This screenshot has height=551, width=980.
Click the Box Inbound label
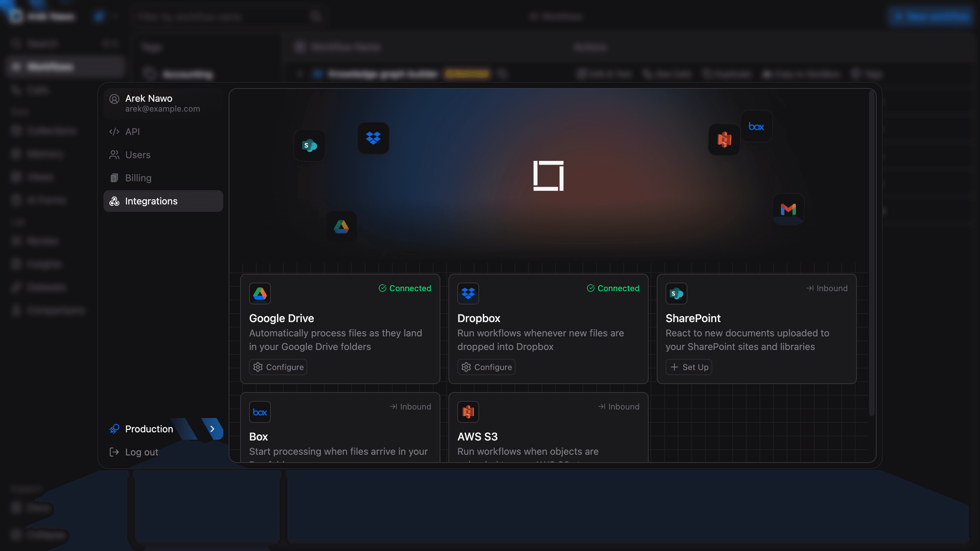pos(410,406)
